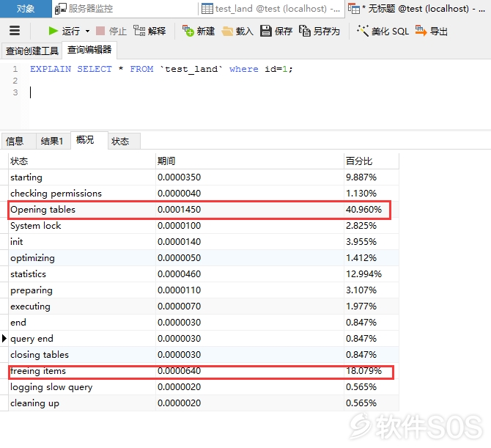
Task: Open the hamburger menu icon
Action: (15, 31)
